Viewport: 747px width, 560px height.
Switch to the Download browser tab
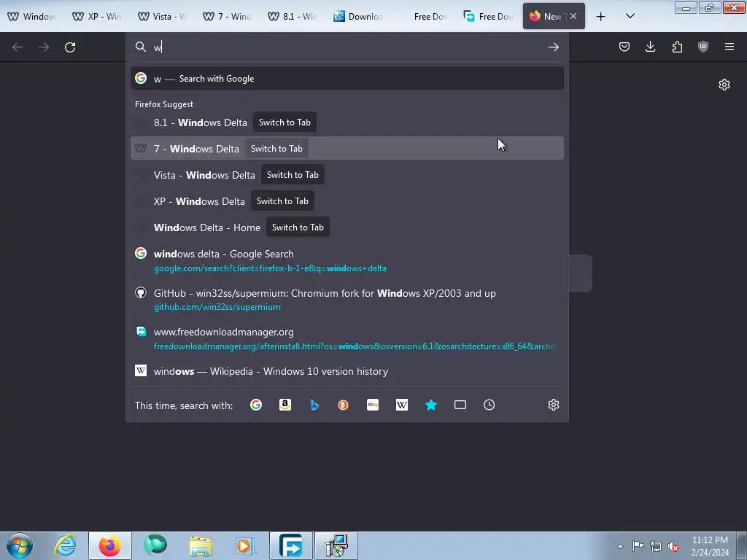(x=357, y=16)
